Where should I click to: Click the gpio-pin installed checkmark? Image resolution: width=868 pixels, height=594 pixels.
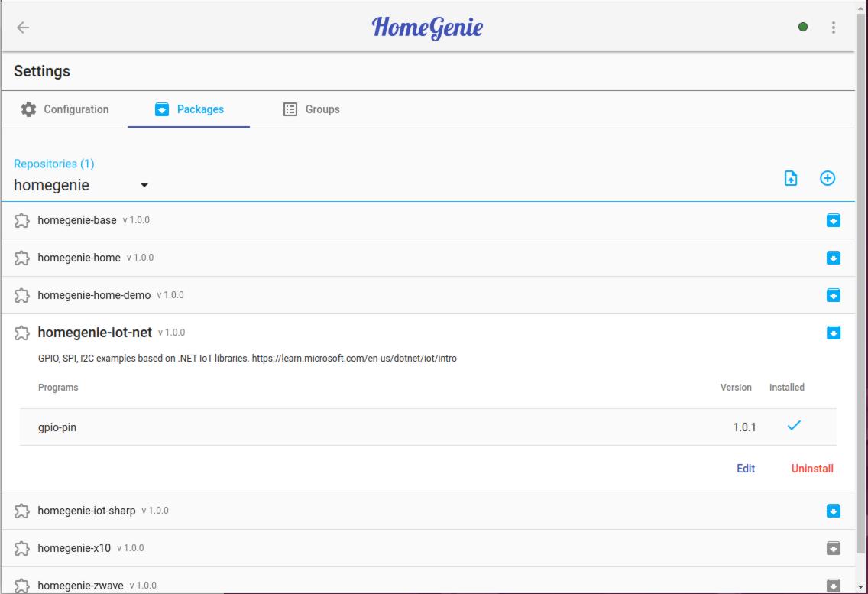[x=794, y=426]
